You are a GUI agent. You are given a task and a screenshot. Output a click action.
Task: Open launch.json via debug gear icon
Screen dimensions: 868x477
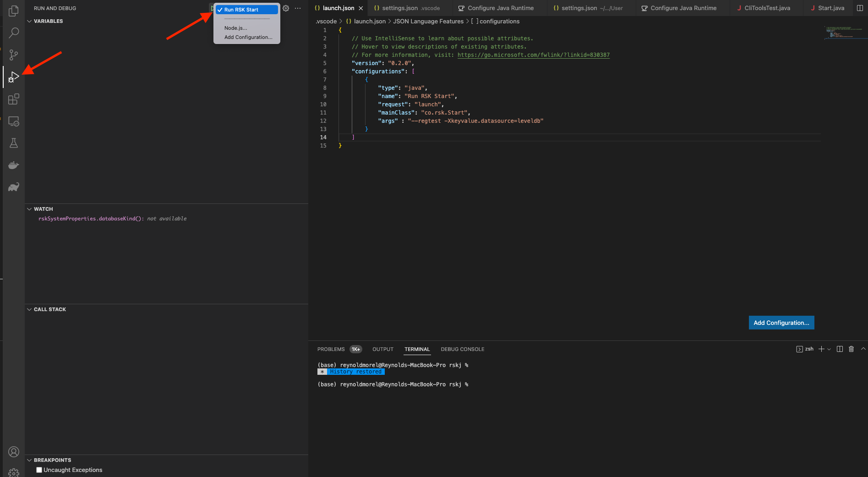[286, 8]
